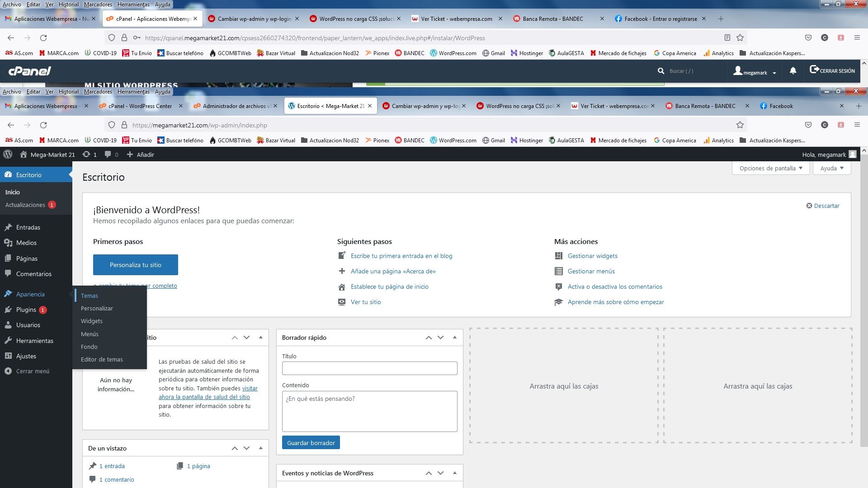
Task: Click CERRAR SESIÓN in back cPanel window
Action: click(832, 70)
